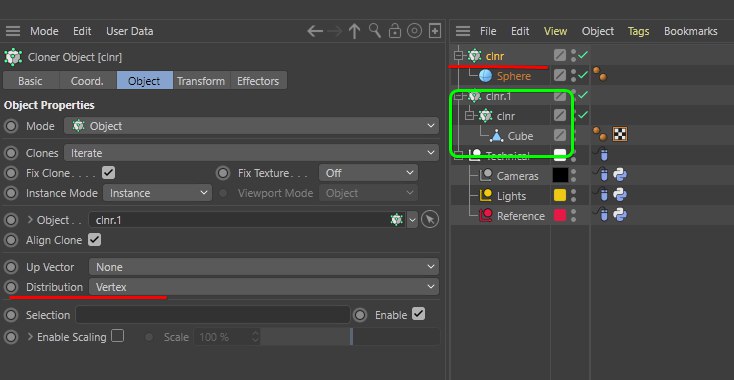Click the new attribute manager icon
The image size is (734, 380).
(x=435, y=31)
